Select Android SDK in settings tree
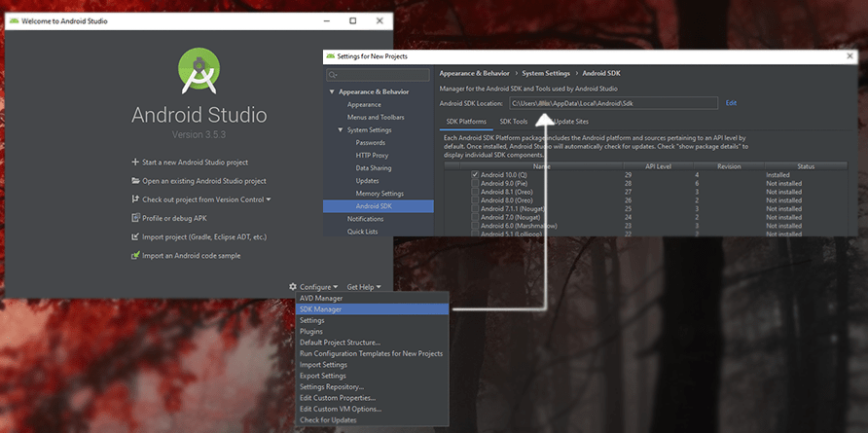 pos(379,206)
